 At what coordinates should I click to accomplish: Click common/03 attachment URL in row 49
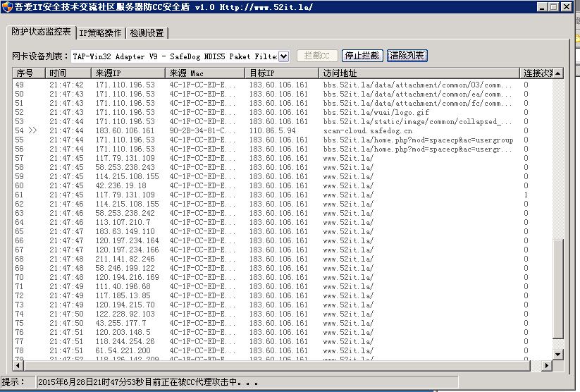(x=418, y=85)
